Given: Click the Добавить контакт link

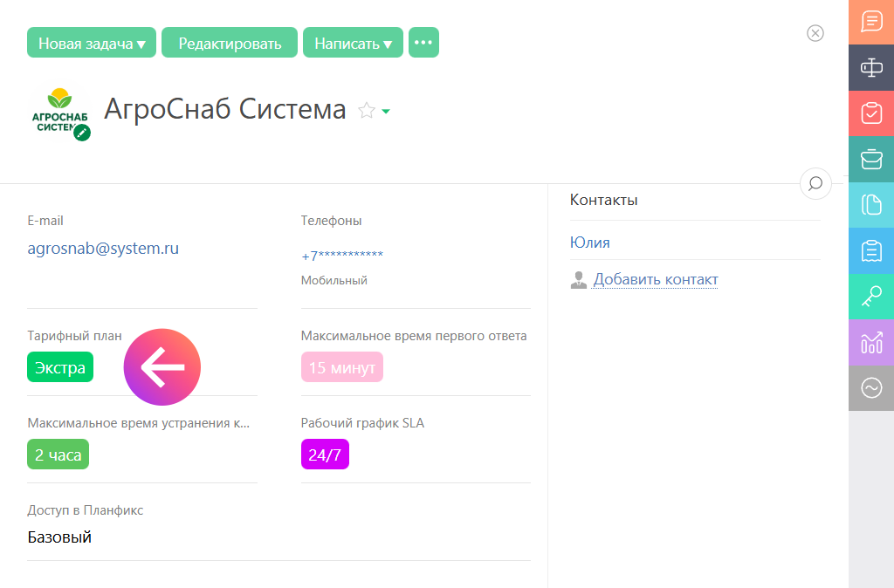Looking at the screenshot, I should pos(655,279).
